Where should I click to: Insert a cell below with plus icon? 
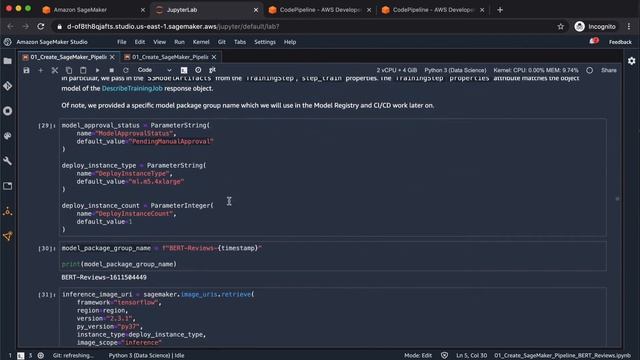click(x=40, y=70)
